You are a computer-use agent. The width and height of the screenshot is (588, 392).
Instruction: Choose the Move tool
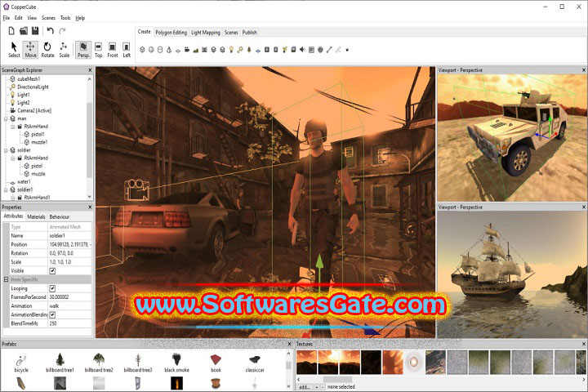coord(30,50)
